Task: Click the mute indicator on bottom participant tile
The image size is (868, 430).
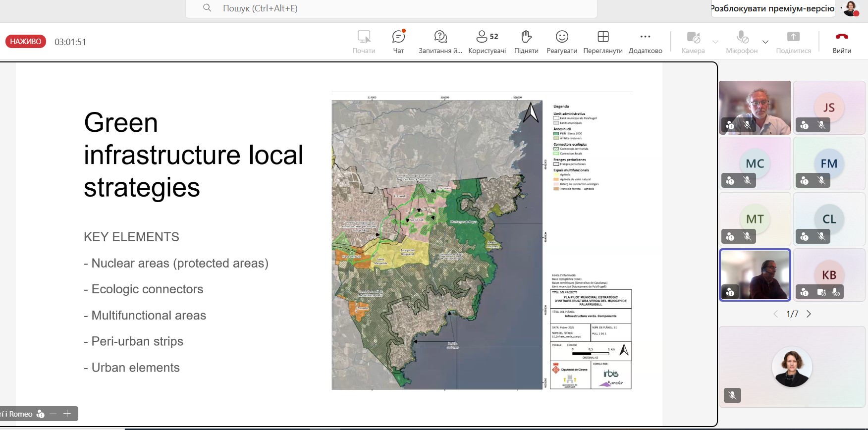Action: coord(732,395)
